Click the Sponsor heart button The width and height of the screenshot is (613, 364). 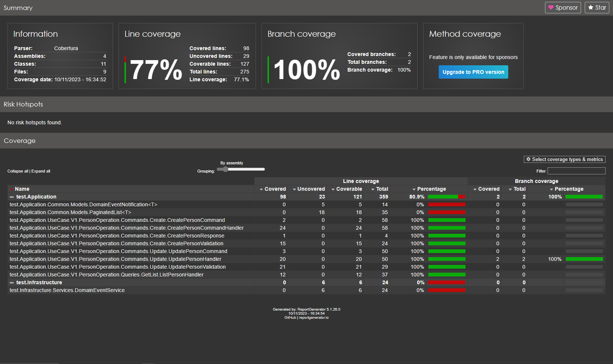(x=563, y=7)
